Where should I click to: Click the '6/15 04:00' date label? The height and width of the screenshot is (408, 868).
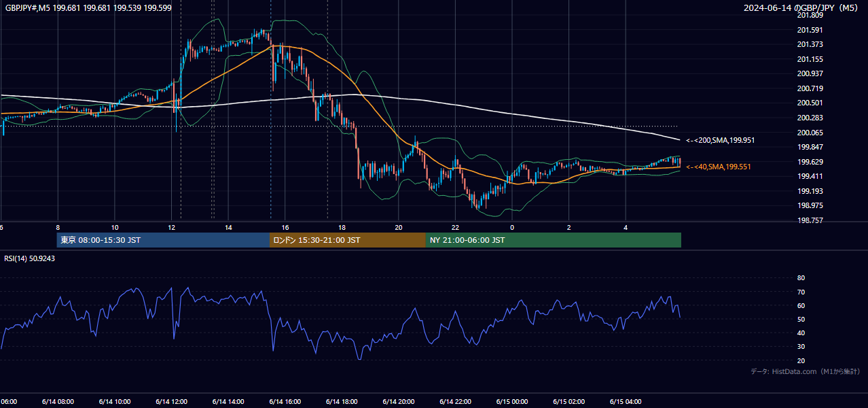click(626, 402)
